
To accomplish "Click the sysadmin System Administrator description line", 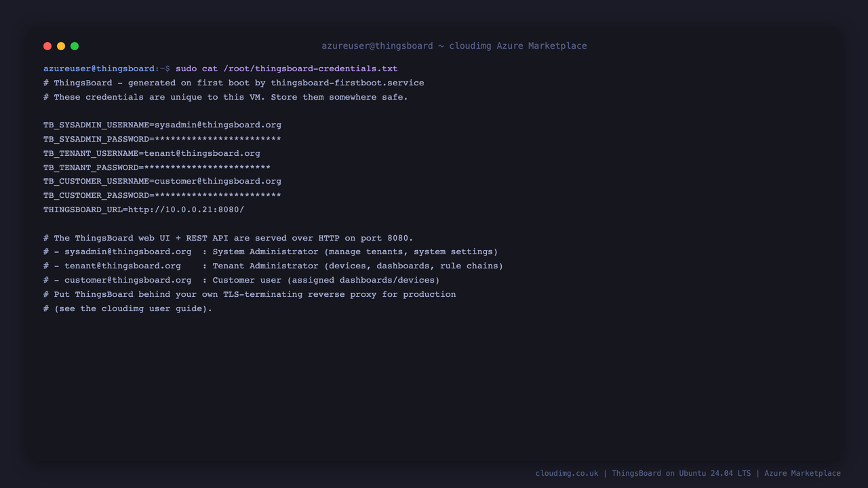I will (x=271, y=251).
